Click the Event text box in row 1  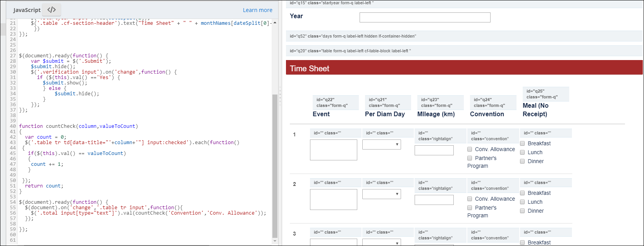[x=334, y=150]
